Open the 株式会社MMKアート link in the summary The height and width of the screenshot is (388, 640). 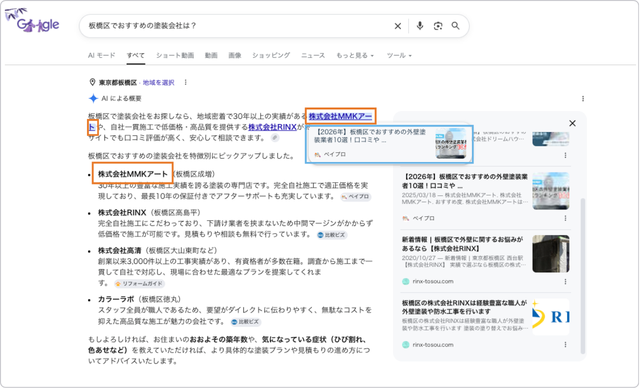[340, 116]
